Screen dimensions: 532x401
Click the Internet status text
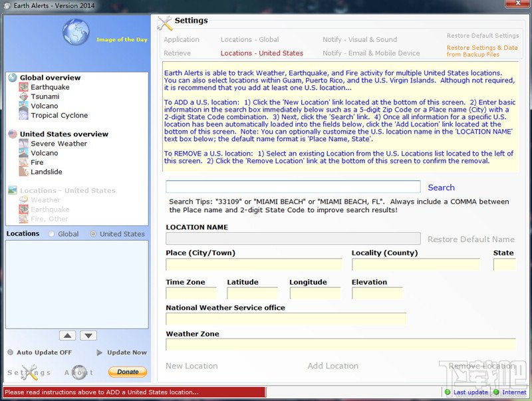point(514,392)
